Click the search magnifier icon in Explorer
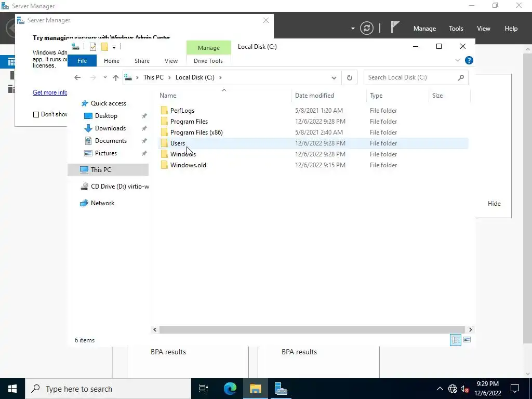 pyautogui.click(x=461, y=78)
